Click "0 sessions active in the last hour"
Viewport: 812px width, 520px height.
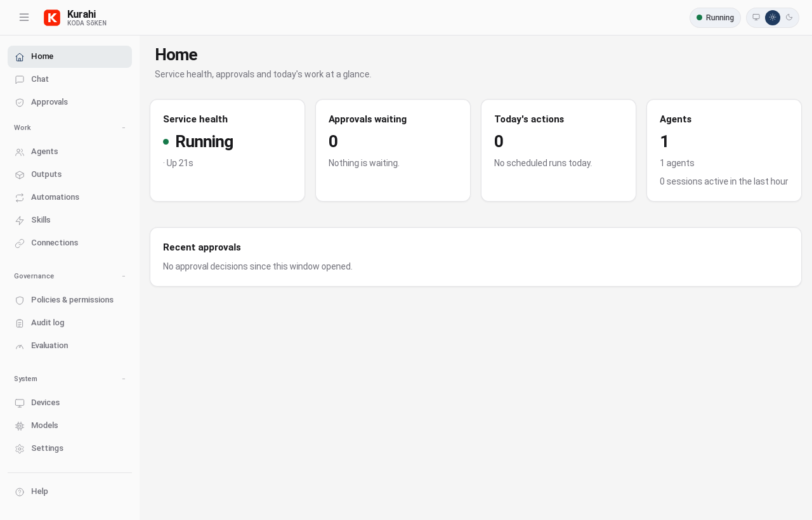tap(724, 181)
